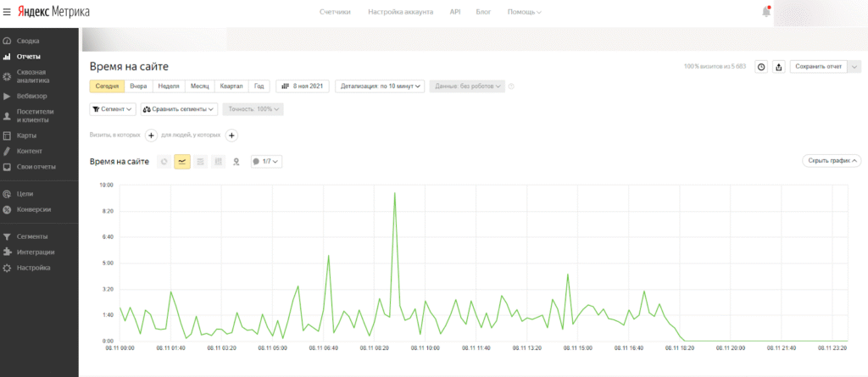Open the Помощь menu in the header

524,12
